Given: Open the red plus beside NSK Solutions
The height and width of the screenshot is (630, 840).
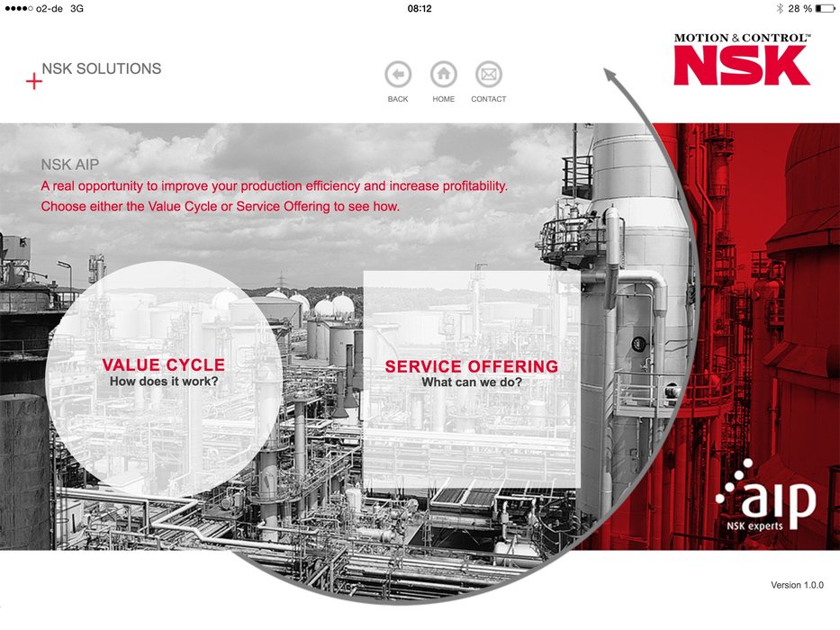Looking at the screenshot, I should click(33, 81).
